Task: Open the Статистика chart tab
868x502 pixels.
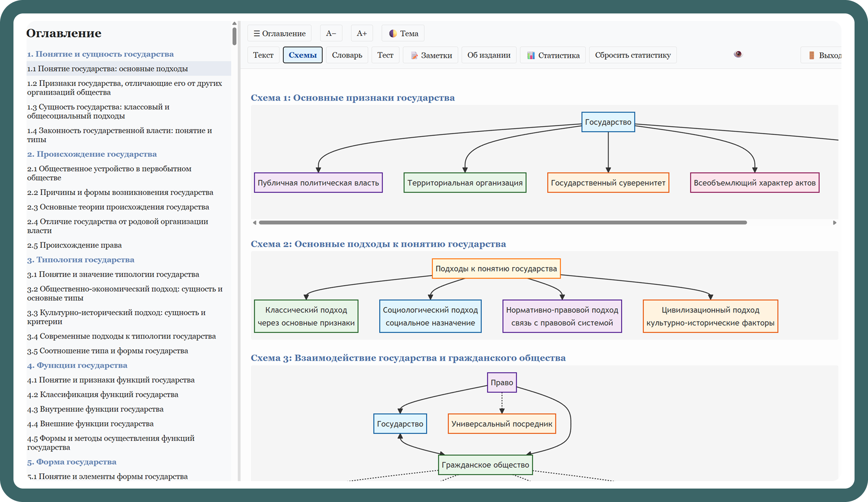Action: 553,55
